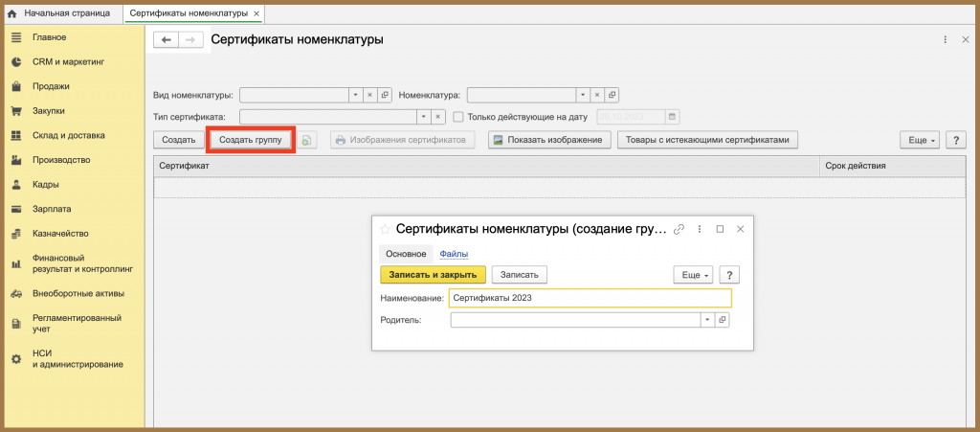Click the Создать button
Viewport: 980px width, 432px height.
tap(179, 140)
